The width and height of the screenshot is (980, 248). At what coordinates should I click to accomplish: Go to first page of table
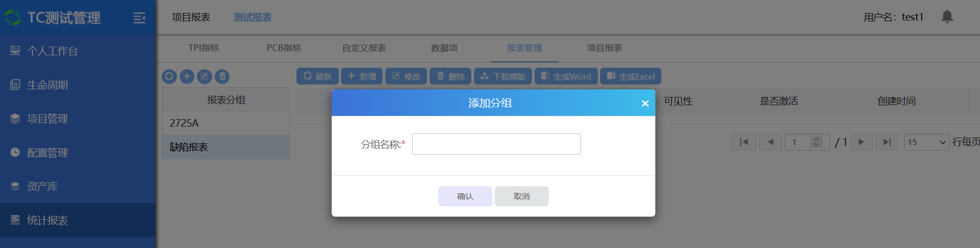point(744,142)
